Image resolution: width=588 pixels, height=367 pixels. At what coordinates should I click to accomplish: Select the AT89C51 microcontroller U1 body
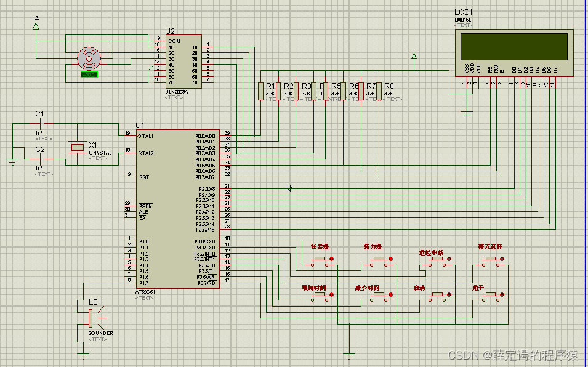point(178,209)
